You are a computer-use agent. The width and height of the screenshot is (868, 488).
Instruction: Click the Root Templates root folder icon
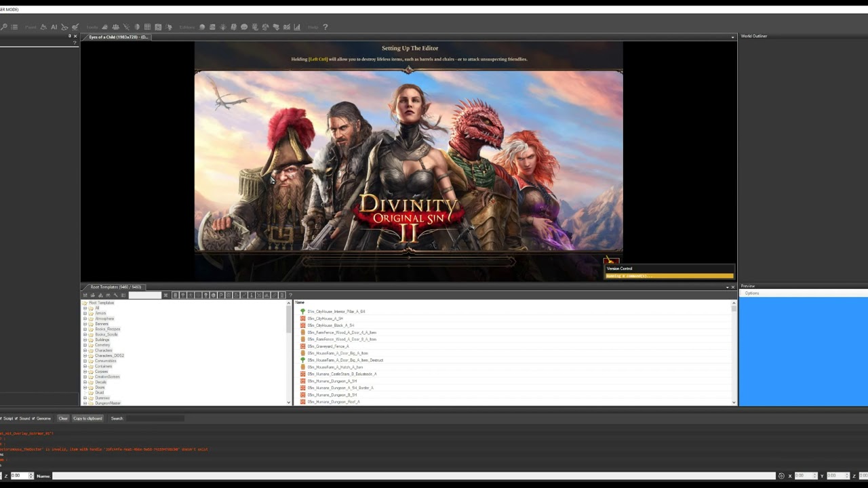(x=85, y=303)
